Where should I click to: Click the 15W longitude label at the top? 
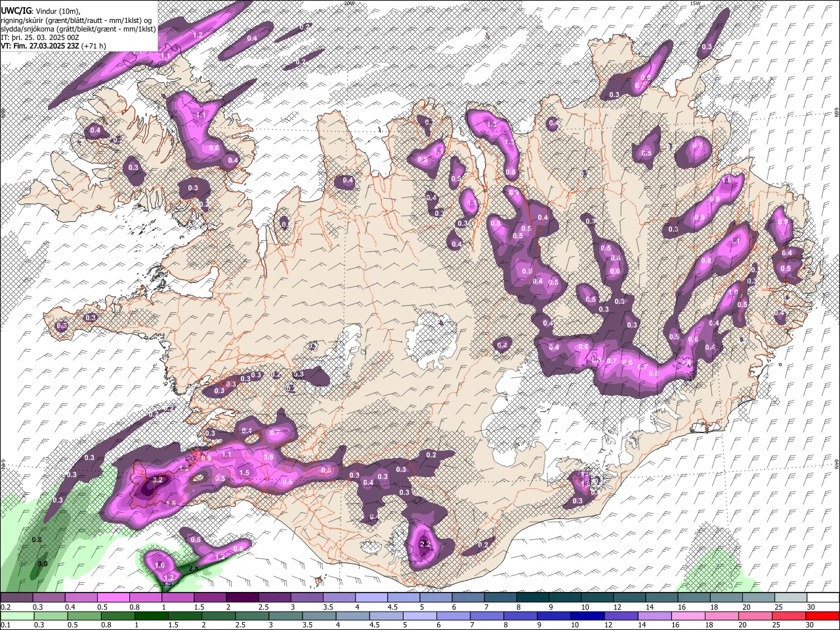[x=695, y=3]
